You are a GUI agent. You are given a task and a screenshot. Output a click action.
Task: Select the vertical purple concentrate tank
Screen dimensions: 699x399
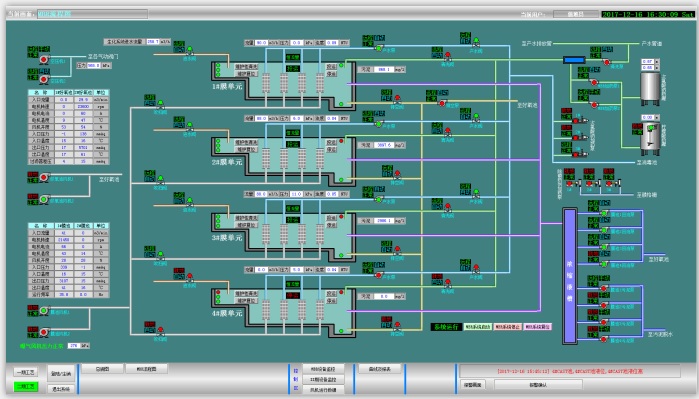(569, 276)
